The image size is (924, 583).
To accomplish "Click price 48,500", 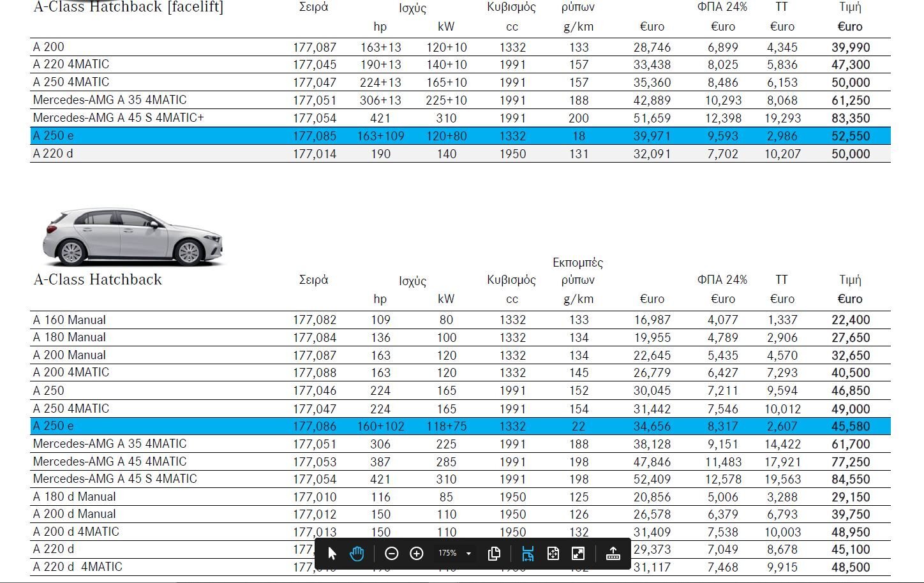I will coord(851,567).
